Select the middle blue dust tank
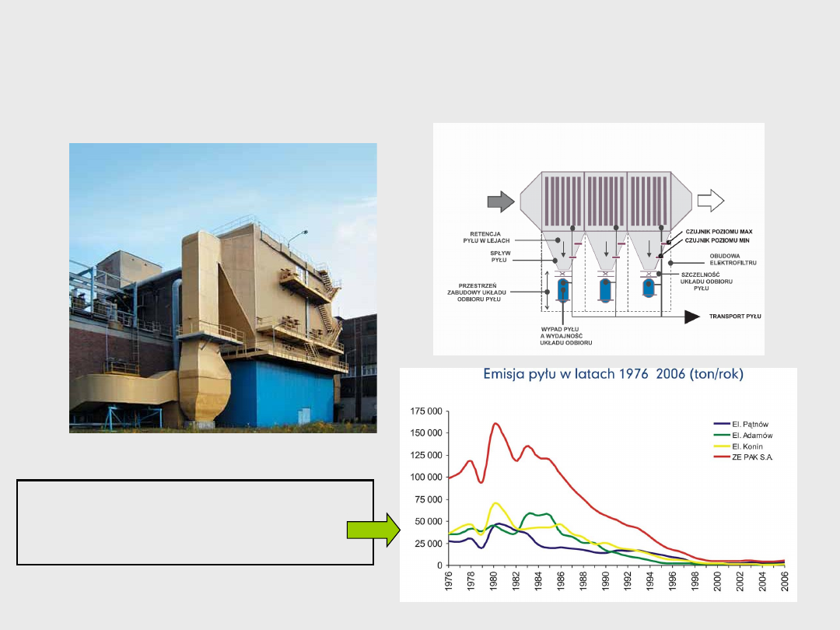The image size is (840, 630). (605, 290)
